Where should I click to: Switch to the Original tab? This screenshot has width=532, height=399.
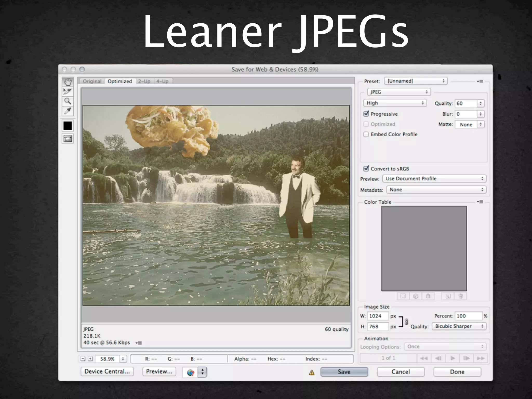click(92, 81)
